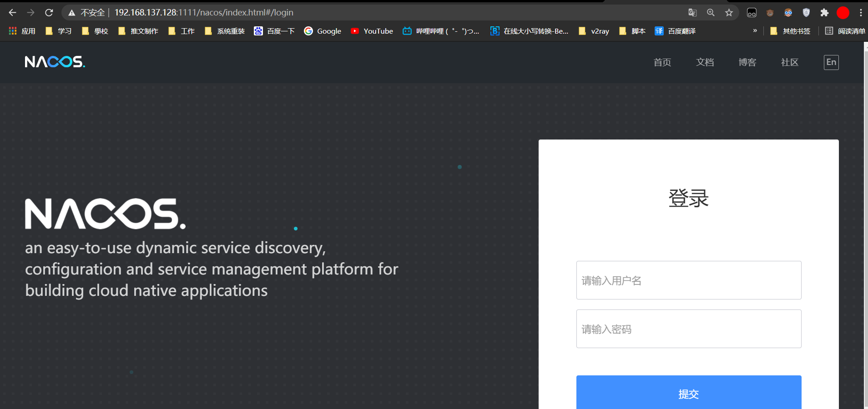
Task: Open the 百度一下 bookmark
Action: (x=274, y=31)
